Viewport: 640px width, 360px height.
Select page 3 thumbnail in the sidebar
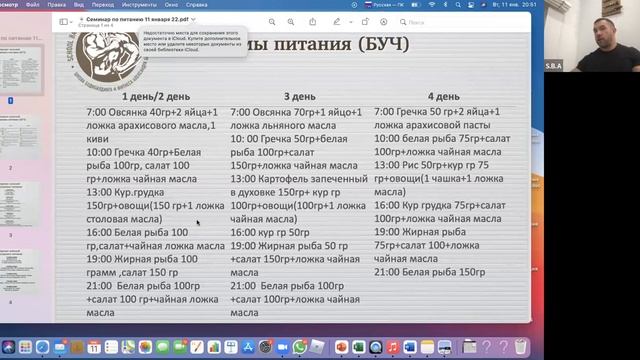(x=20, y=204)
